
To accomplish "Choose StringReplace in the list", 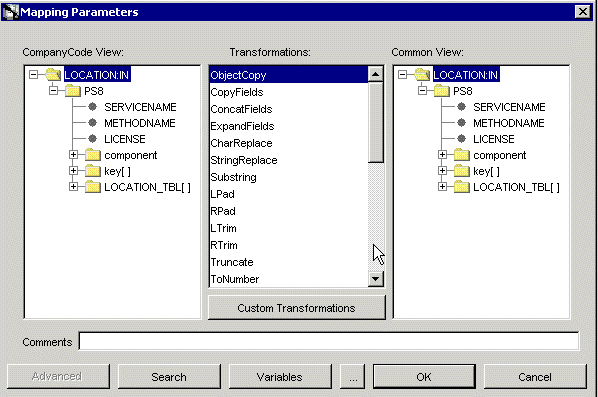I will click(289, 160).
